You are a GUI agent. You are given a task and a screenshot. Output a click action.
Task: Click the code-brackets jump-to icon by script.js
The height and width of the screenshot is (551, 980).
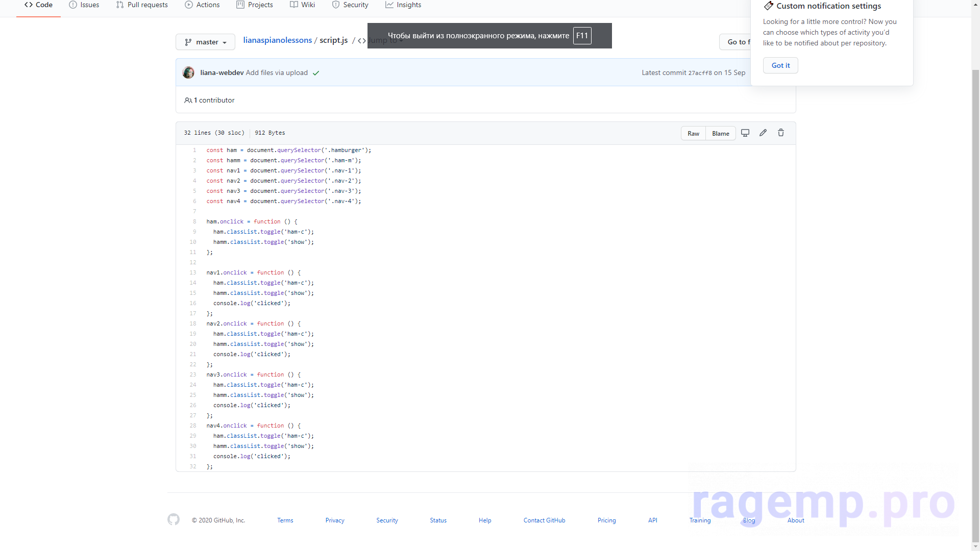(x=362, y=41)
